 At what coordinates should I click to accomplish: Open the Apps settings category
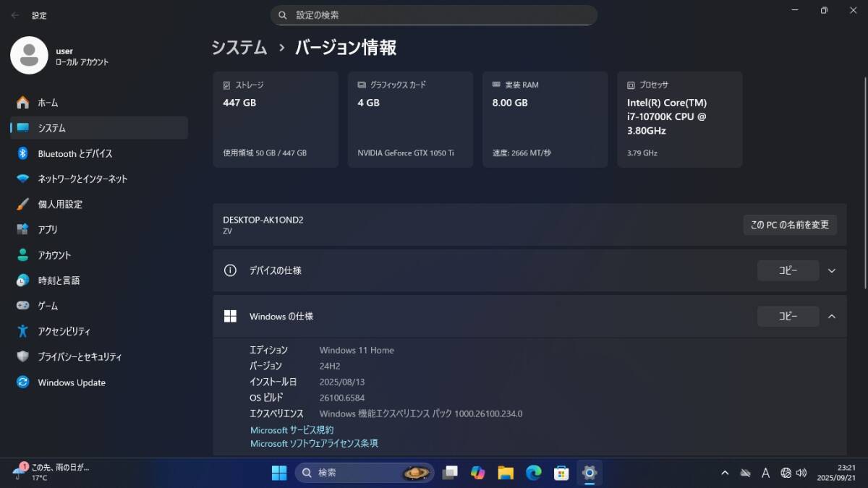click(x=48, y=230)
